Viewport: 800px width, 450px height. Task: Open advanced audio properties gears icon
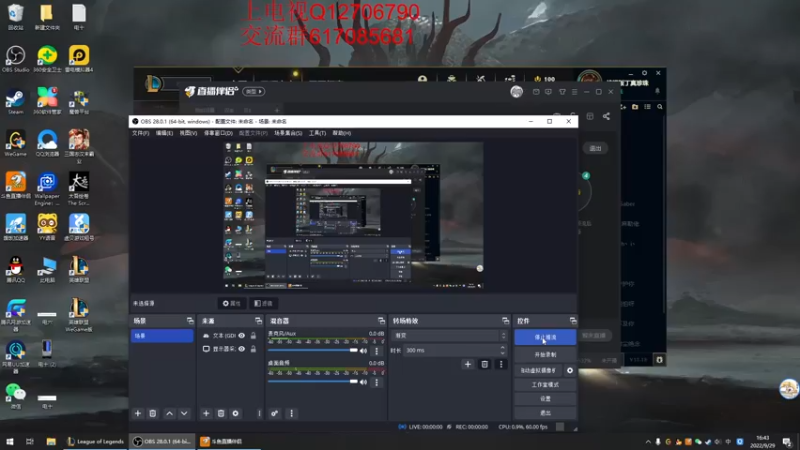click(x=274, y=413)
